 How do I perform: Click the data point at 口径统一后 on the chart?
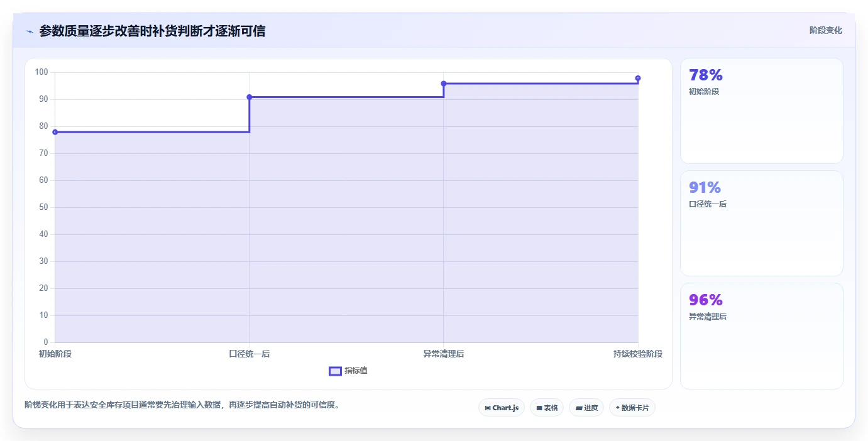click(250, 97)
